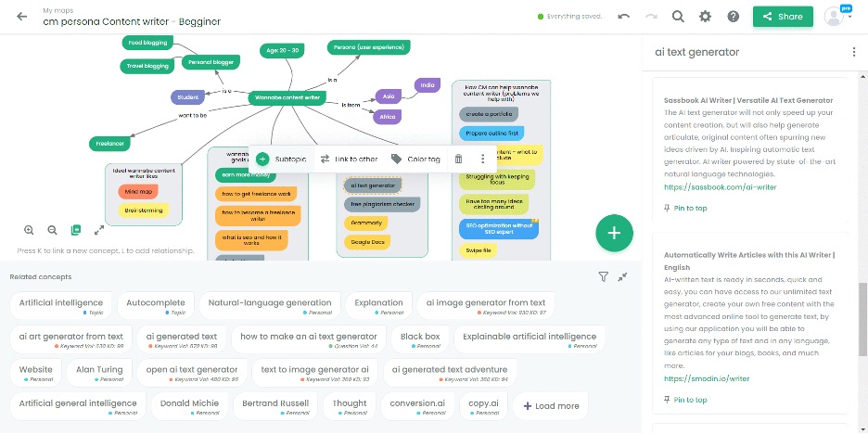The width and height of the screenshot is (868, 434).
Task: Select the ai text generator node
Action: tap(373, 185)
